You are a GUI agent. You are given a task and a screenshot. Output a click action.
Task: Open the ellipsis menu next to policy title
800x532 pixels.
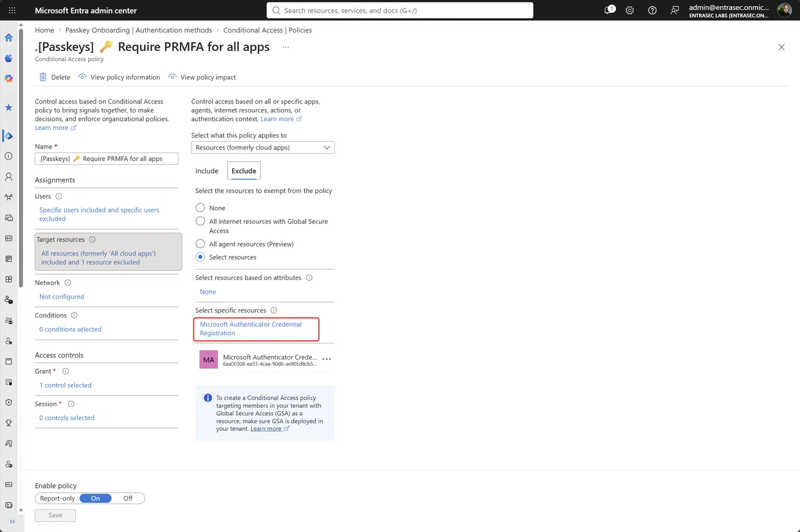tap(286, 47)
